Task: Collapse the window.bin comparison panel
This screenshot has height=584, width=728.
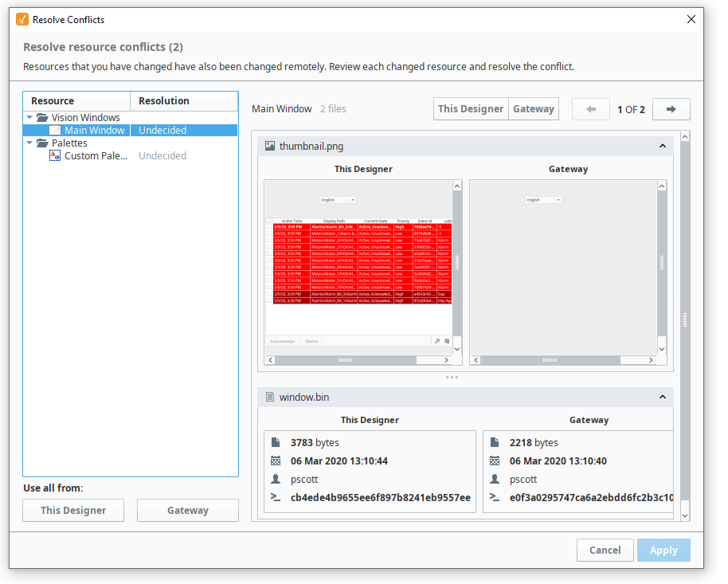Action: [662, 397]
